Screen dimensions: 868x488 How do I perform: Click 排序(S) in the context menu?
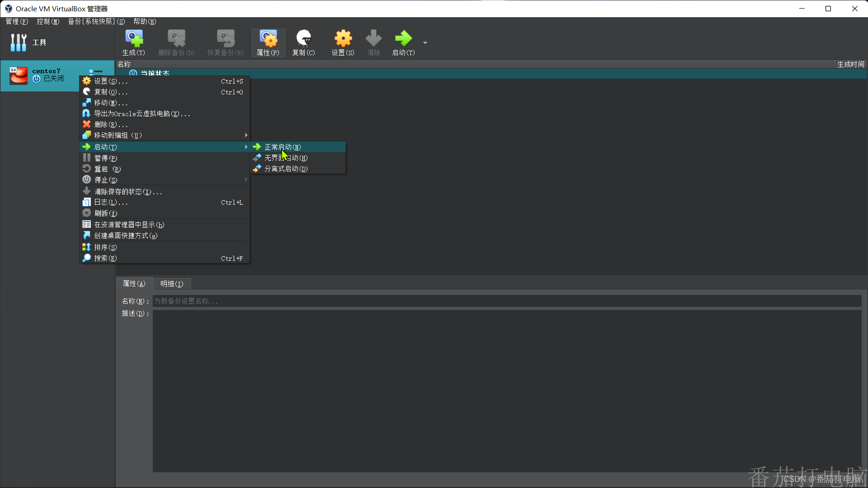(165, 248)
